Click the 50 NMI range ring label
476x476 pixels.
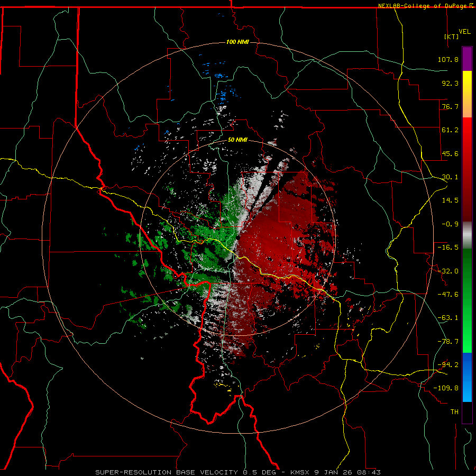point(237,140)
